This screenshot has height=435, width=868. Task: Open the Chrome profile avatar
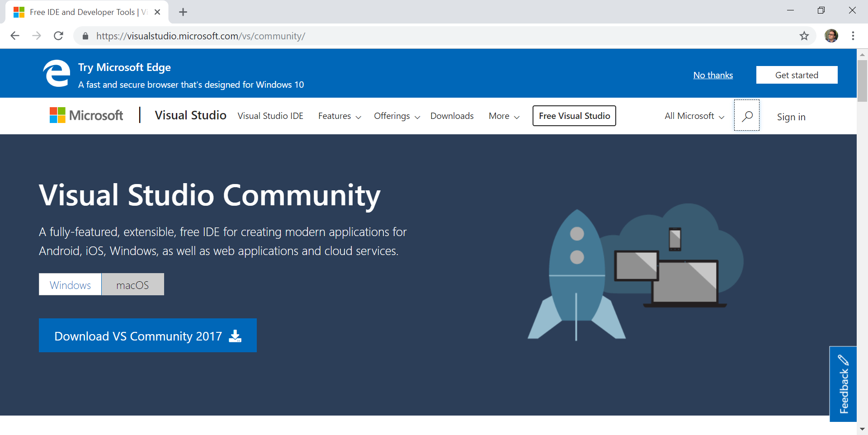click(x=831, y=36)
